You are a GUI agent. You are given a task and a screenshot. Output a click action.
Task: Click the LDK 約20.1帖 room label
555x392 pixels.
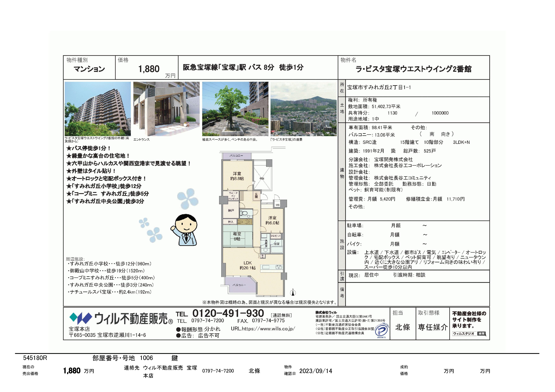coord(248,265)
